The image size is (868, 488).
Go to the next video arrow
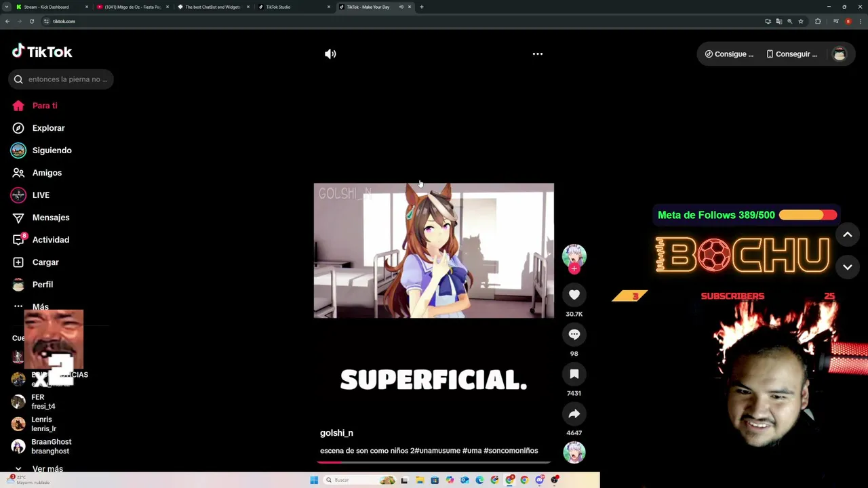[x=847, y=267]
